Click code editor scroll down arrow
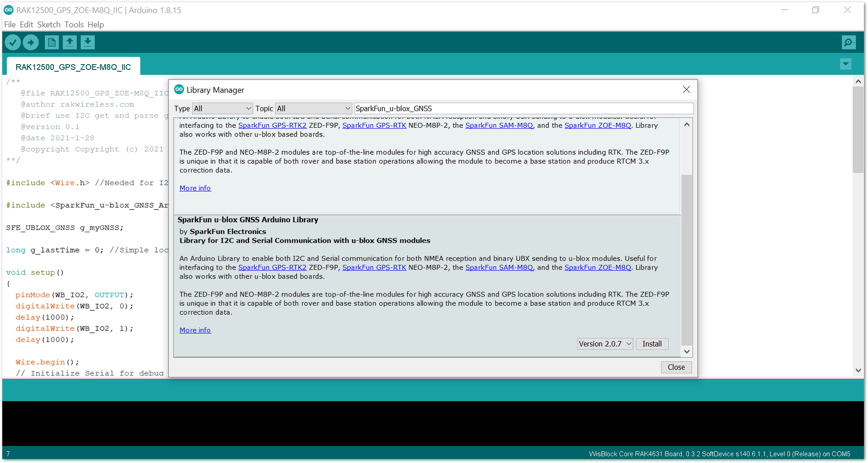This screenshot has height=463, width=868. (x=858, y=370)
